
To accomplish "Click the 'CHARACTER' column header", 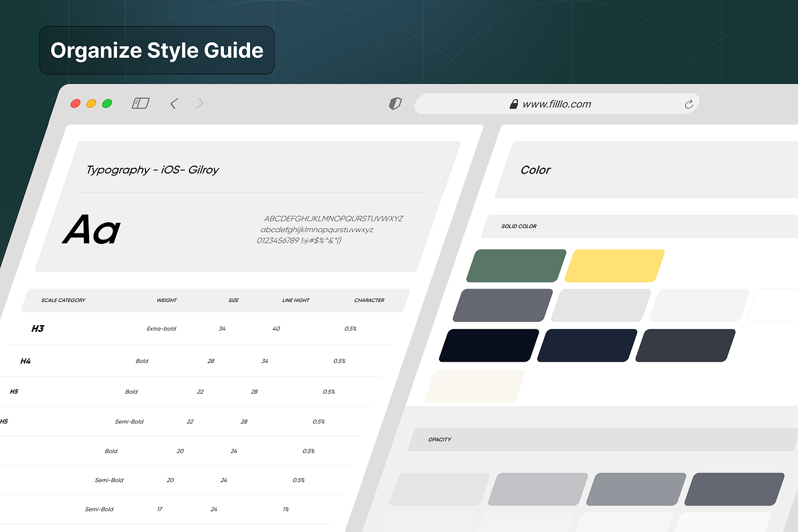I will click(x=369, y=300).
